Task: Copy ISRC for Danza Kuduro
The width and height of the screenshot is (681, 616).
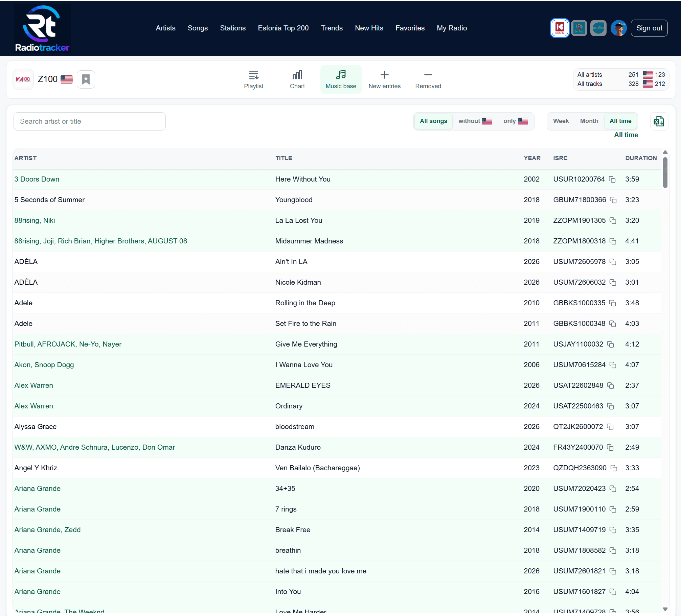Action: tap(610, 447)
